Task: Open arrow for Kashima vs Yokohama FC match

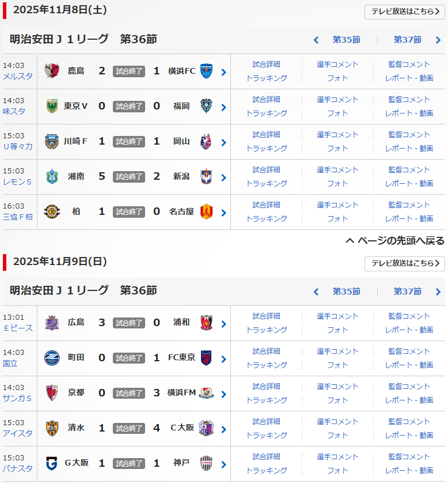Action: pos(223,72)
